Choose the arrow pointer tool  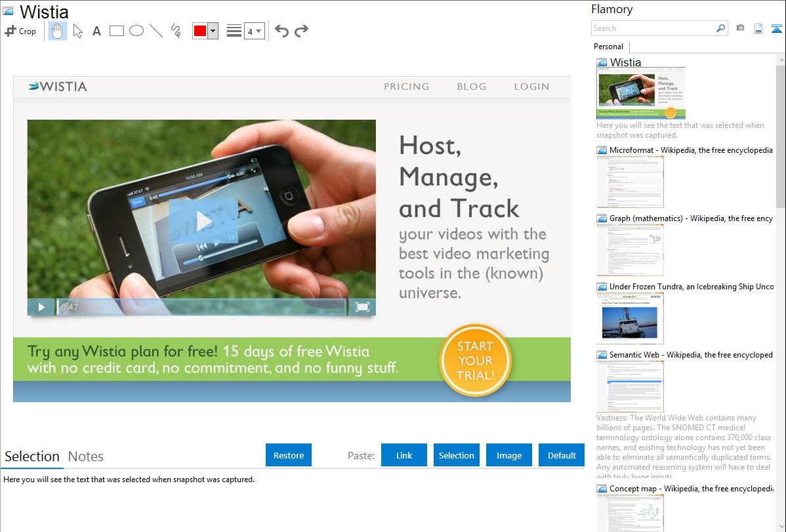(x=77, y=31)
